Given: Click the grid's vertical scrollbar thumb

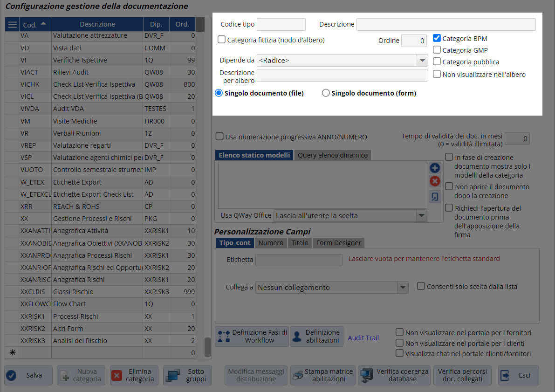Looking at the screenshot, I should (x=208, y=347).
